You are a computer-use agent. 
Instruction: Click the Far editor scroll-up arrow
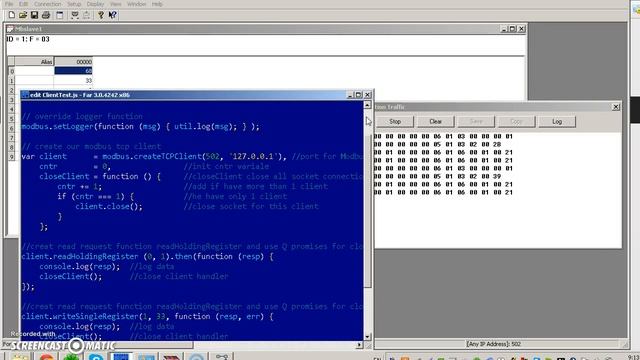click(x=367, y=105)
